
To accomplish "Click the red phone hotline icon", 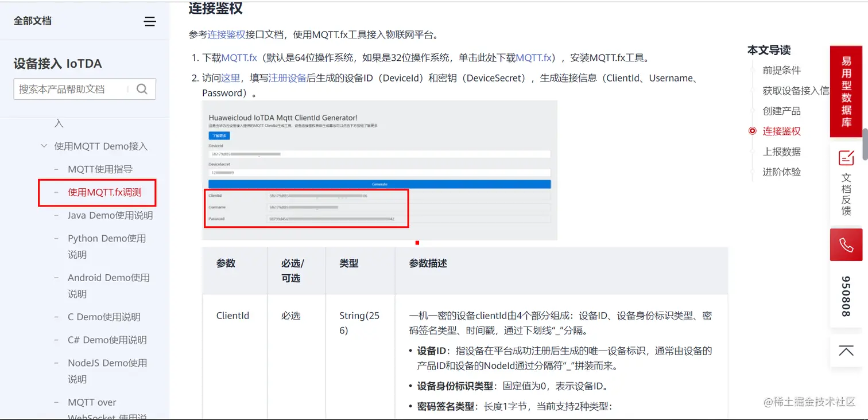I will tap(846, 245).
